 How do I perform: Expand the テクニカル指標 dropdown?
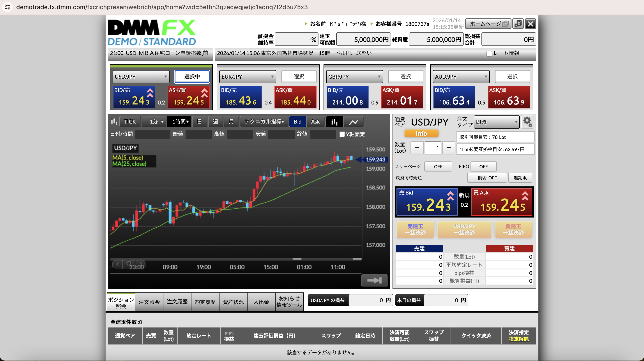(x=264, y=122)
